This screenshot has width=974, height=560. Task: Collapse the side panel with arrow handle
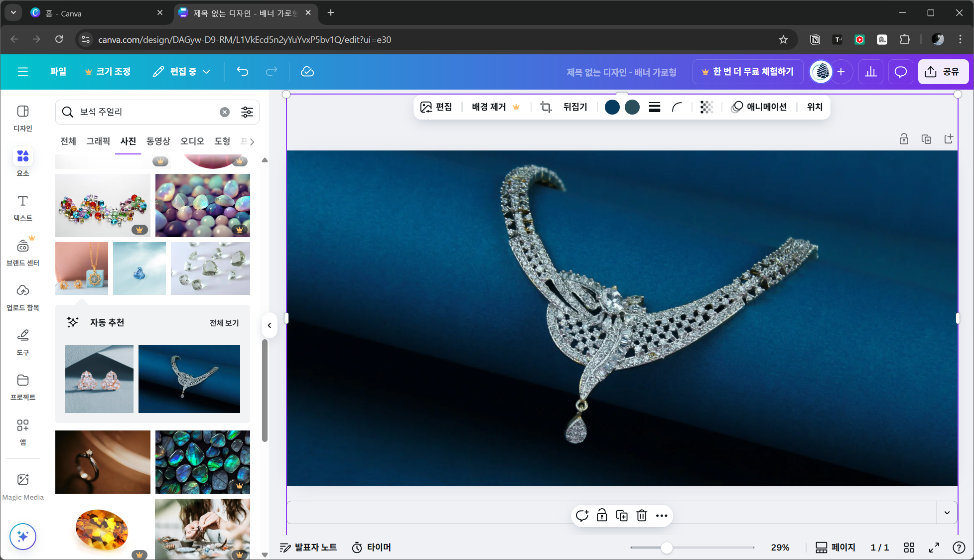pos(270,325)
